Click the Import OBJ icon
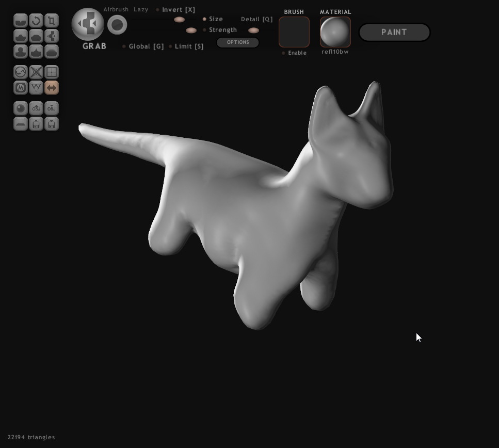This screenshot has width=499, height=448. [x=36, y=108]
